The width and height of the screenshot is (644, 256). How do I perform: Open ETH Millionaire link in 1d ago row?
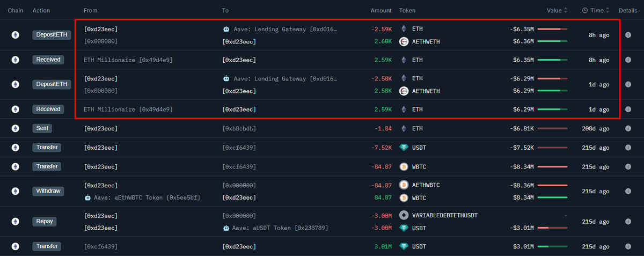[128, 109]
